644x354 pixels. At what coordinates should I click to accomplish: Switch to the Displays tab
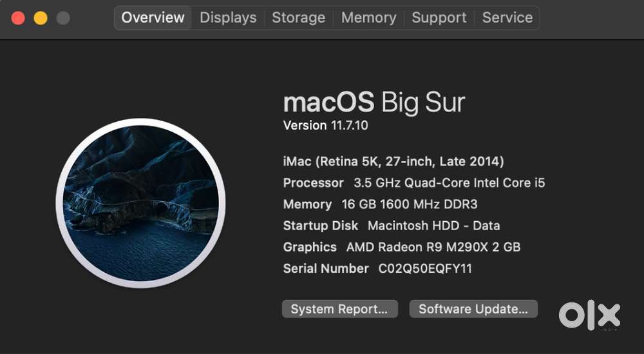point(228,18)
